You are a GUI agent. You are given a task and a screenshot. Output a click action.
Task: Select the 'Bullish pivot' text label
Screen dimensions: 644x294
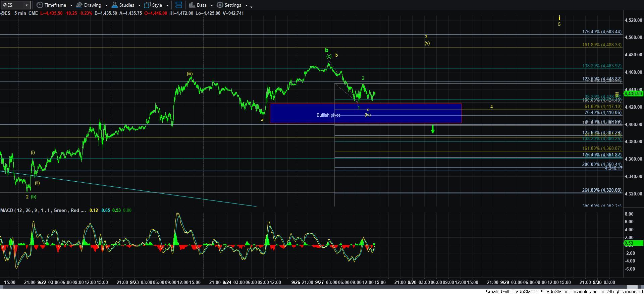pos(328,115)
